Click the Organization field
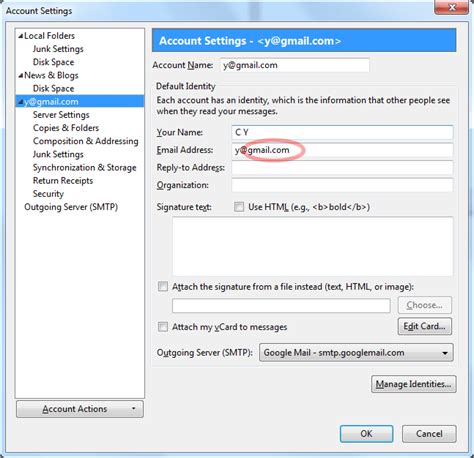474x458 pixels. (342, 185)
